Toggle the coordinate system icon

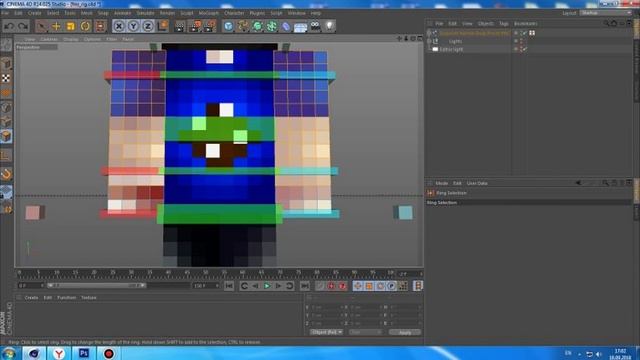point(162,26)
